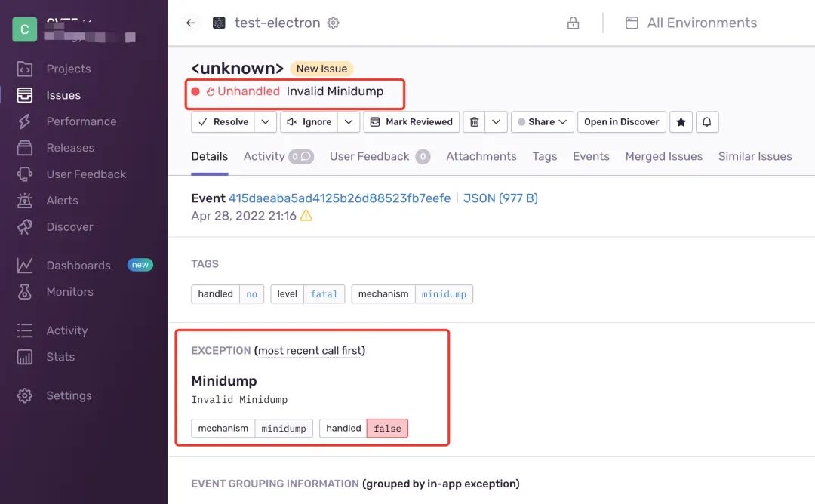Switch to the Details tab
815x504 pixels.
pos(210,156)
